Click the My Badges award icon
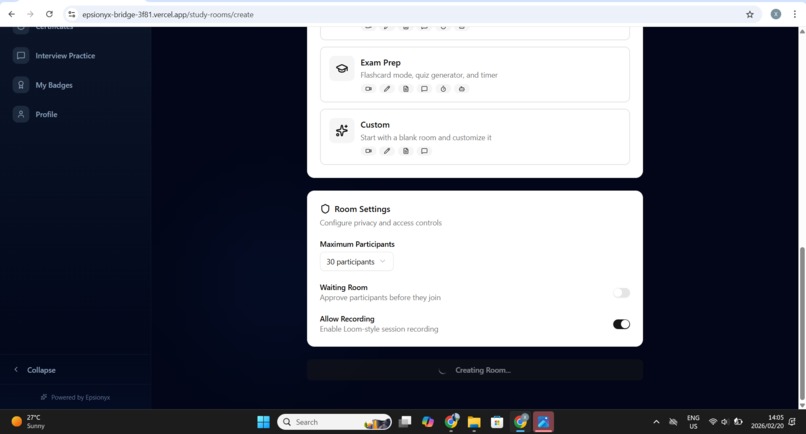The image size is (806, 434). coord(21,85)
